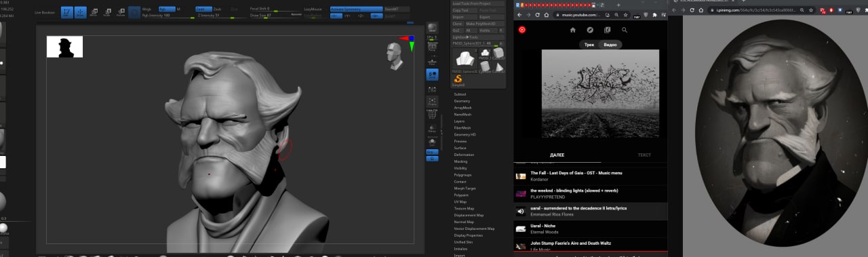Expand the Polygroups section

pos(462,175)
